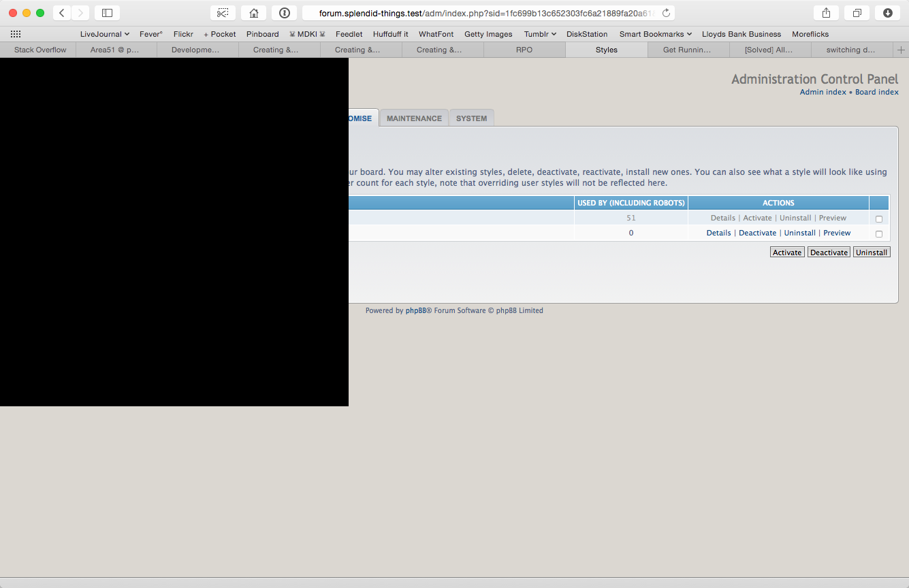Image resolution: width=909 pixels, height=588 pixels.
Task: Open the phpBB footer link
Action: tap(416, 310)
